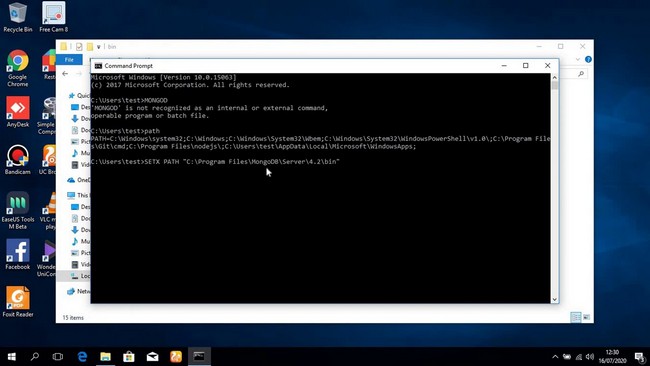The height and width of the screenshot is (366, 650).
Task: Open Task View on the taskbar
Action: tap(58, 356)
